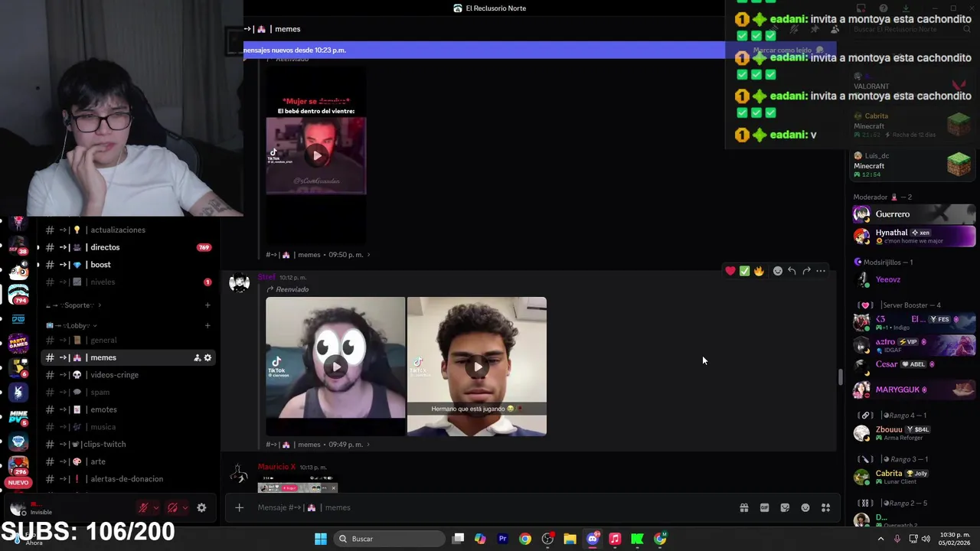Open the gift Nitro icon in message bar
The width and height of the screenshot is (980, 551).
click(743, 507)
